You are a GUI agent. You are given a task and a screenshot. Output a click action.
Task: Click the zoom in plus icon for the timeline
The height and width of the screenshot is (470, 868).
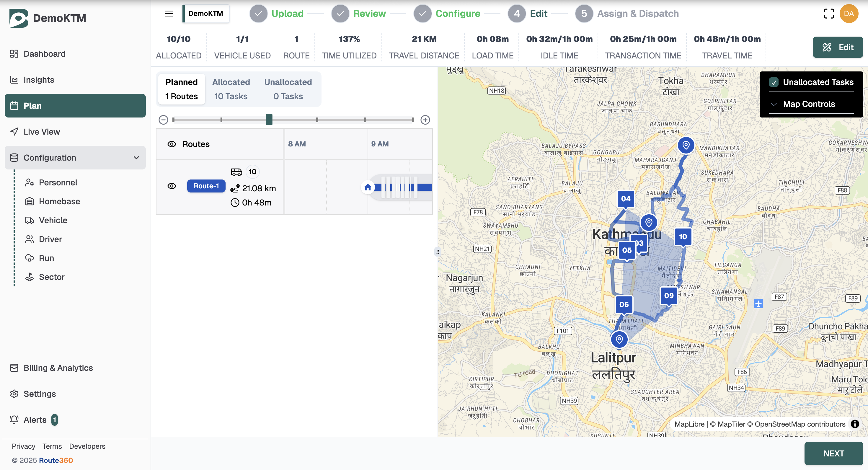[425, 120]
